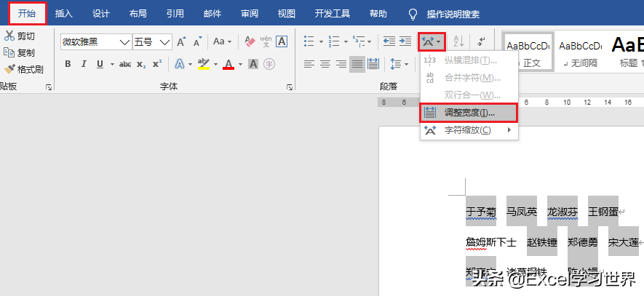Open the 开发工具 tab
The height and width of the screenshot is (296, 644).
[x=333, y=14]
